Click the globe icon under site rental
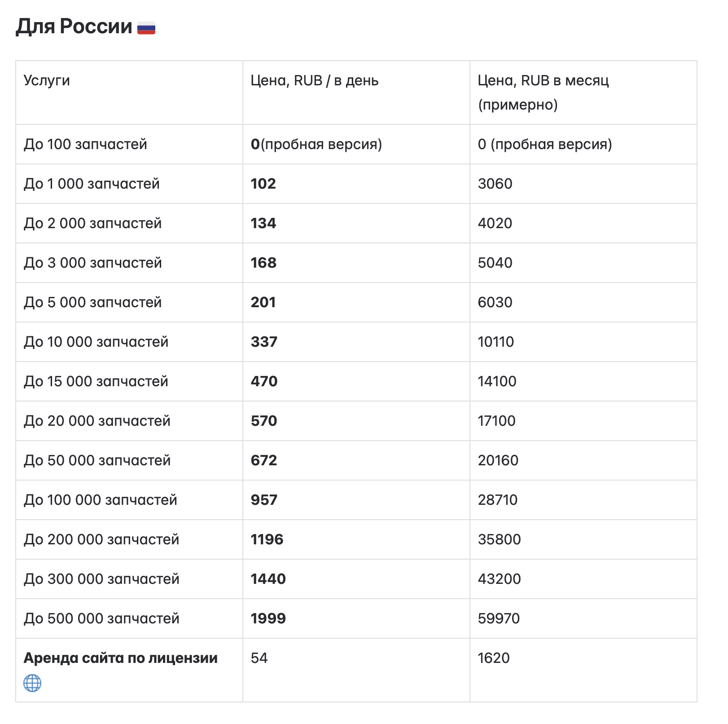This screenshot has height=724, width=728. [x=32, y=683]
